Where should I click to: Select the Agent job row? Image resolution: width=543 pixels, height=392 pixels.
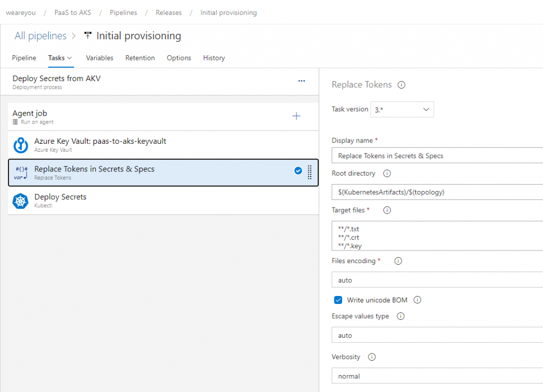point(163,117)
